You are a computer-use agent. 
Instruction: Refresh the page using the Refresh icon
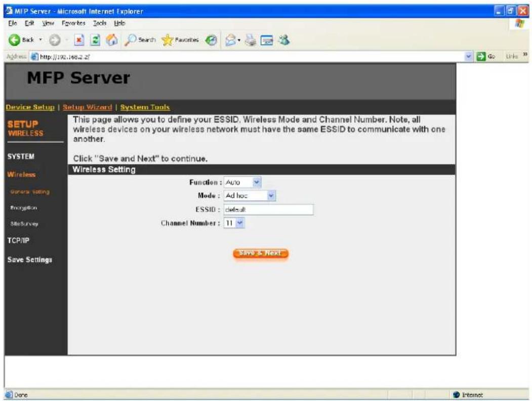pos(96,40)
